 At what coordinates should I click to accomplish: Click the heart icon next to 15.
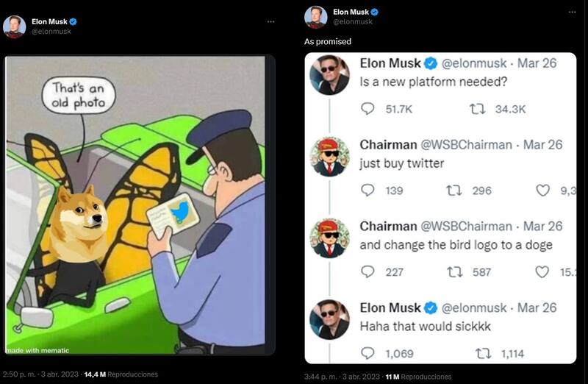542,272
